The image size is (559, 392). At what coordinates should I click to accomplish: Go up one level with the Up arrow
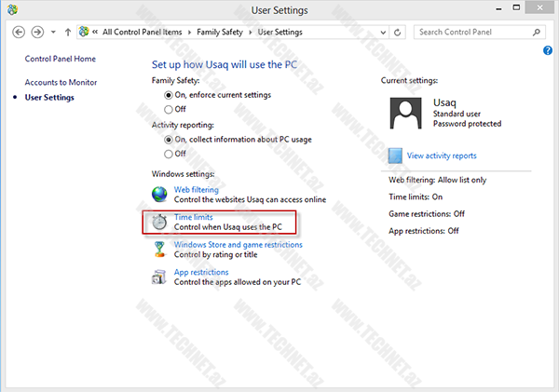click(x=68, y=32)
